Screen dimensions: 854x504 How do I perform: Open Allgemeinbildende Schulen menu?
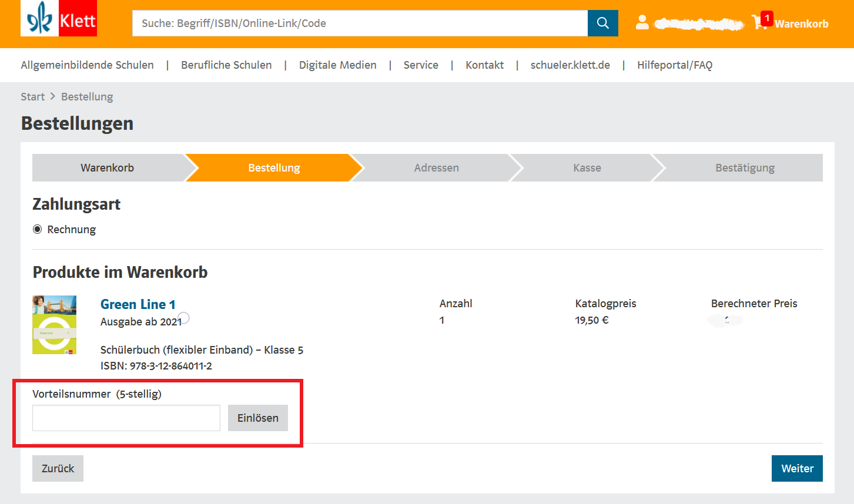click(87, 65)
